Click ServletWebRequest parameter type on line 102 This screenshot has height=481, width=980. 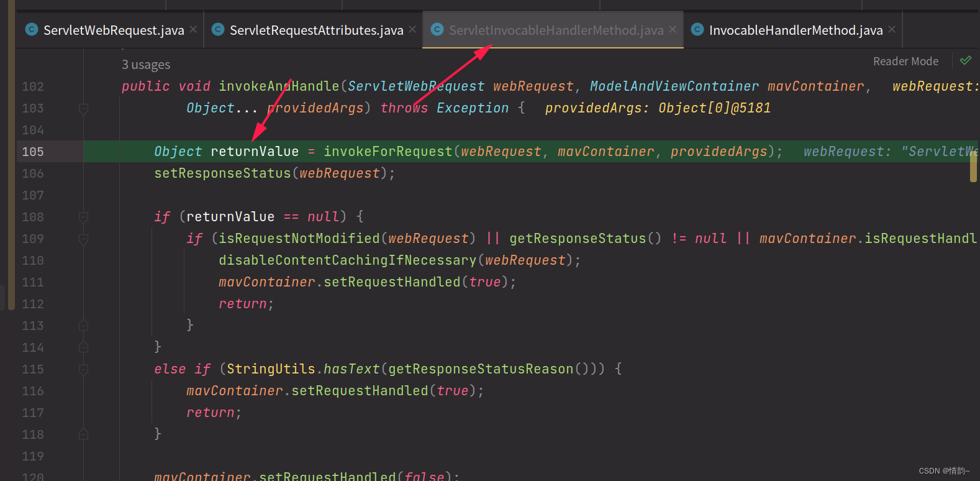[x=416, y=86]
